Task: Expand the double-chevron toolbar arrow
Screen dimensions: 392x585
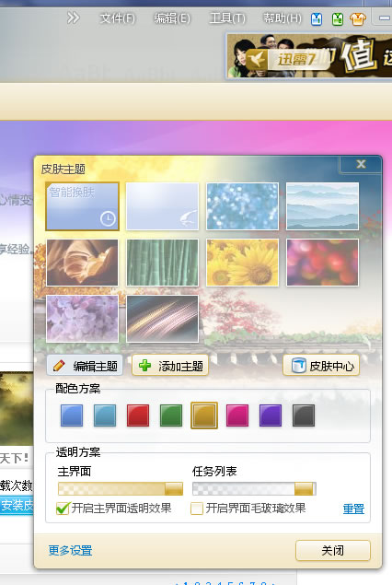Action: click(x=73, y=18)
